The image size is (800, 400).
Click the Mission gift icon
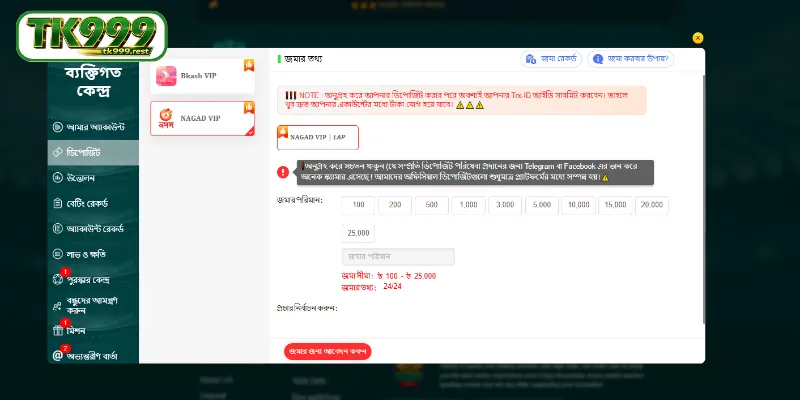(58, 331)
